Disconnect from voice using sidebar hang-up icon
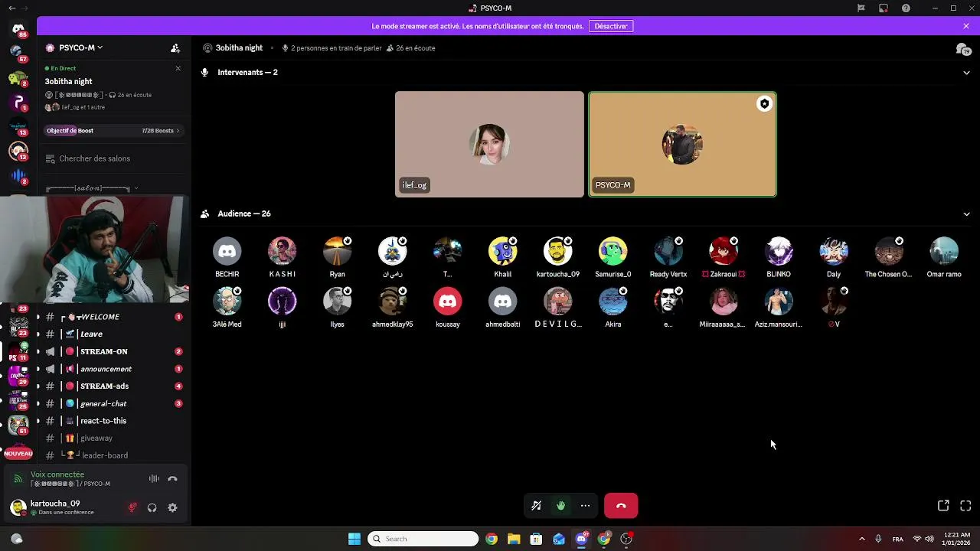980x551 pixels. click(x=172, y=479)
